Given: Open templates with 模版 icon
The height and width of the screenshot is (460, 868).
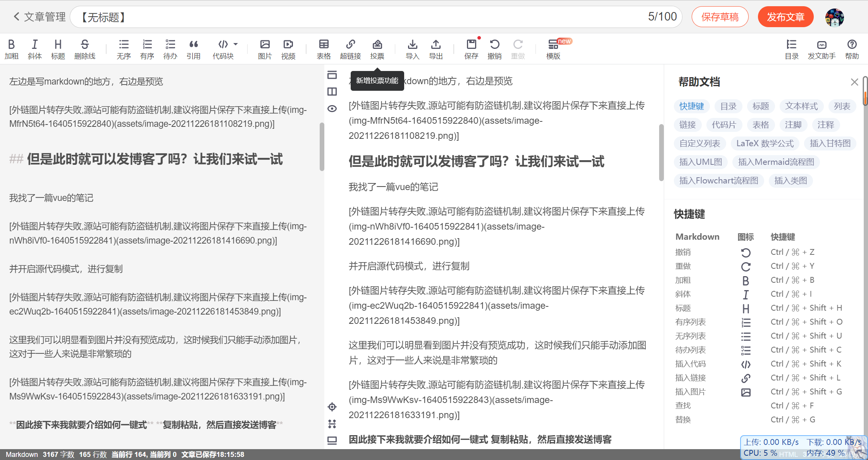Looking at the screenshot, I should 553,49.
